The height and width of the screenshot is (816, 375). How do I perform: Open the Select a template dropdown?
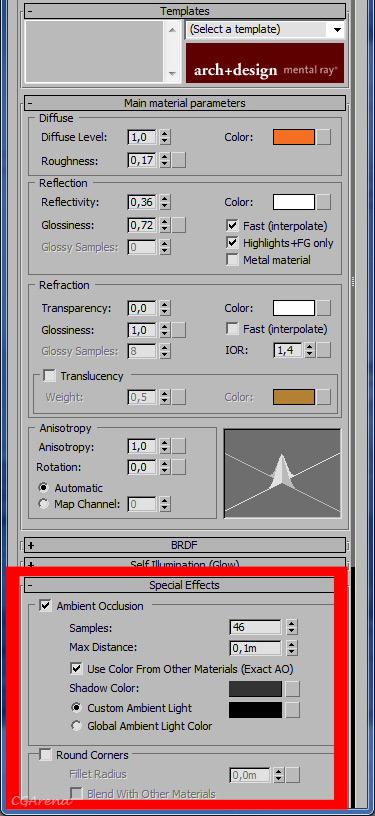click(265, 30)
